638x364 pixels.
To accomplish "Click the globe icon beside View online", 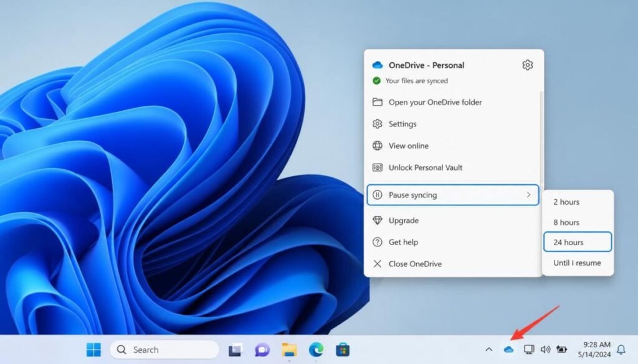I will pyautogui.click(x=377, y=146).
